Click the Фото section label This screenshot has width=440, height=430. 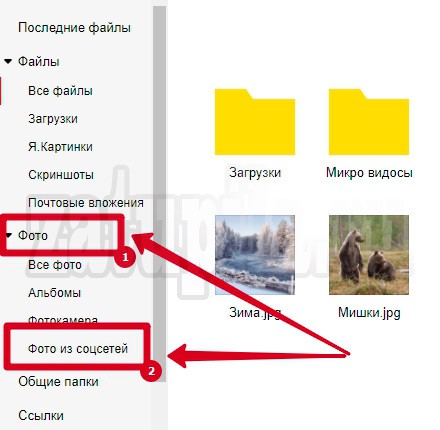click(x=33, y=236)
